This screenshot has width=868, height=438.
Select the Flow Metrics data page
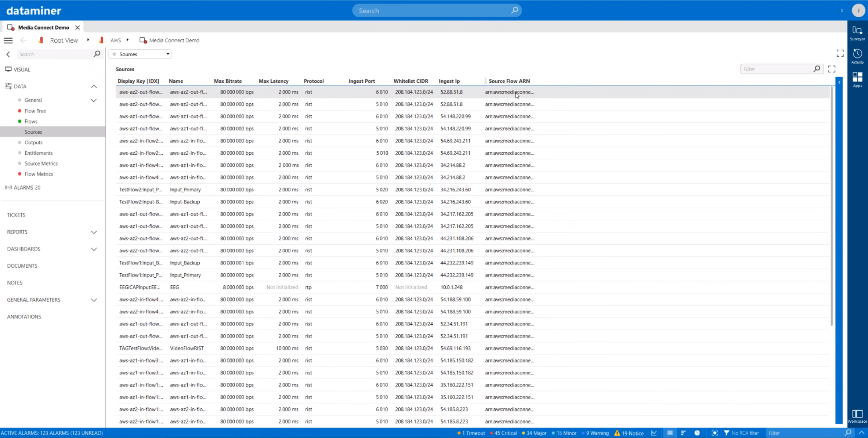point(39,174)
